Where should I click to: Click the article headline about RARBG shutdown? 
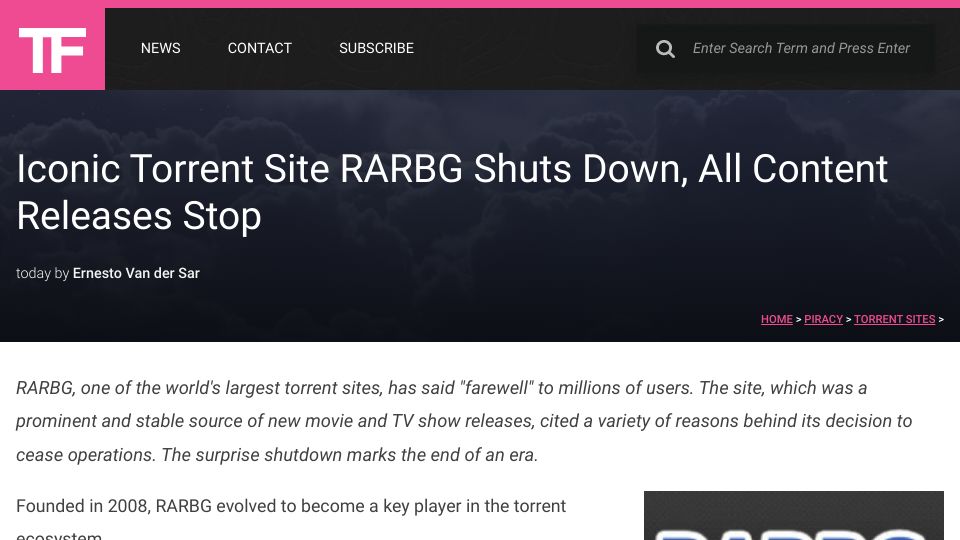point(452,192)
